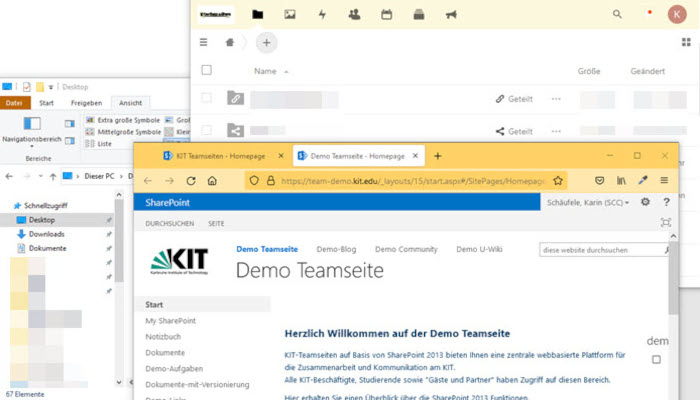Open Notizbuch in the left navigation
Image resolution: width=700 pixels, height=400 pixels.
(164, 337)
